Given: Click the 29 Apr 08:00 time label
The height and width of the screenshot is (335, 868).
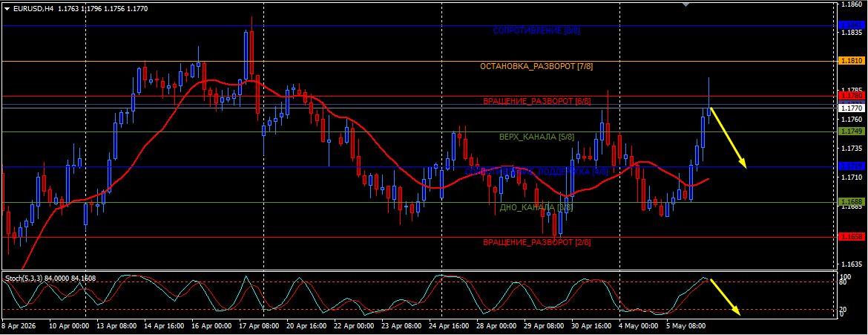Looking at the screenshot, I should tap(544, 327).
